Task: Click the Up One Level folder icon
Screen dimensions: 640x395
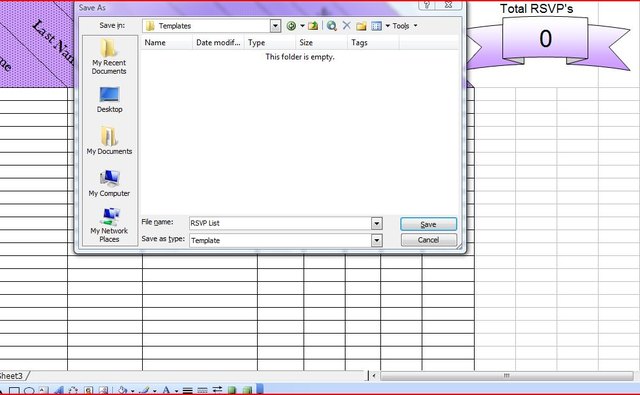Action: [x=313, y=26]
